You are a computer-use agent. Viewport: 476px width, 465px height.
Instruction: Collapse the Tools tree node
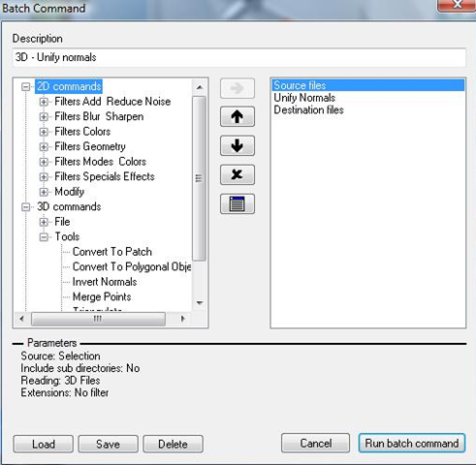point(44,237)
